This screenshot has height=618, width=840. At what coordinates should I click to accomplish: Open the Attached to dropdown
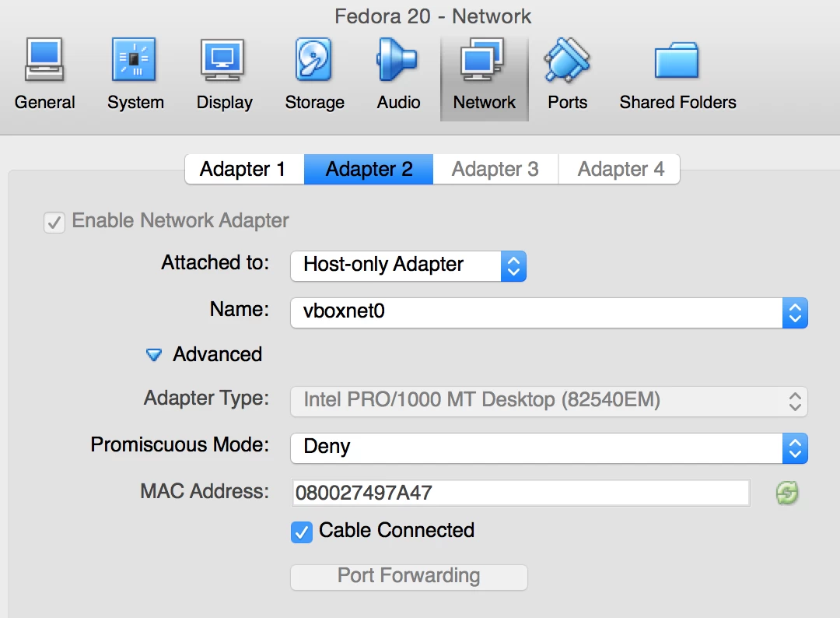coord(408,266)
